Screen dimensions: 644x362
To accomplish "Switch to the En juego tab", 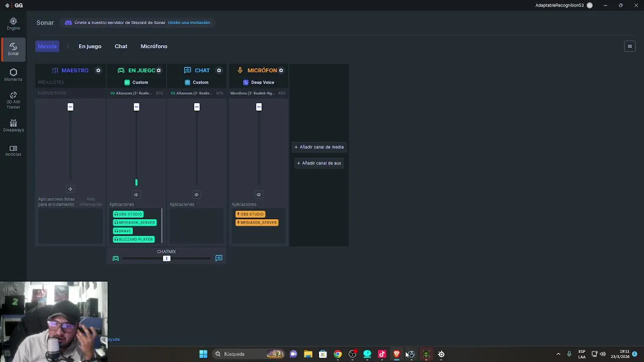I will [x=90, y=46].
